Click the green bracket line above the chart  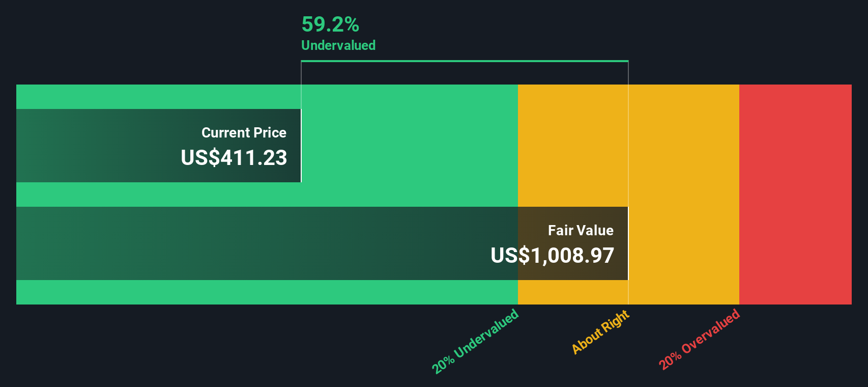tap(464, 61)
